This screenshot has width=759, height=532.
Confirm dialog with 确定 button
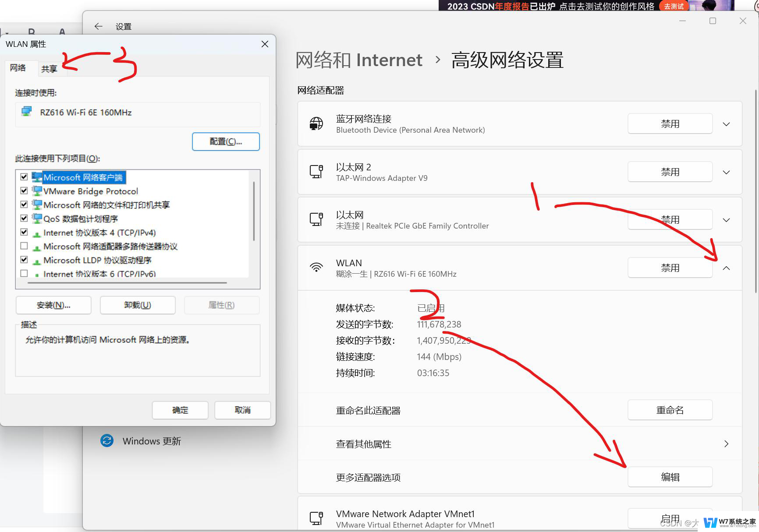pos(180,410)
